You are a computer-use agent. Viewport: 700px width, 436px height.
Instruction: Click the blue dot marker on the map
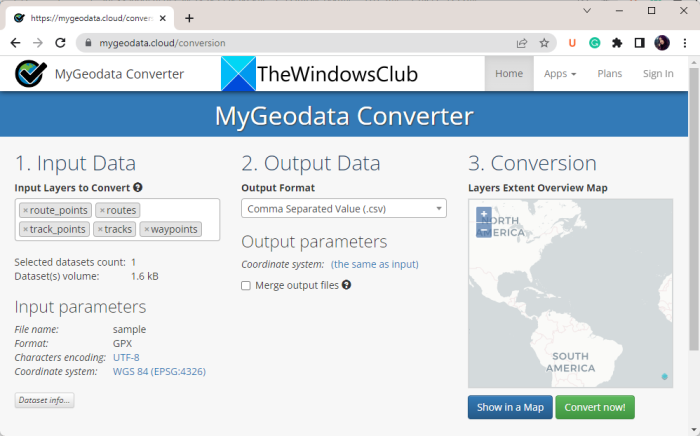664,377
